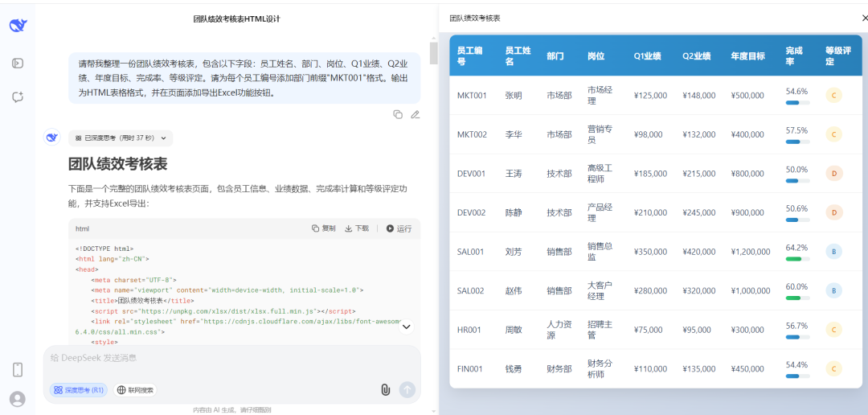Click the ¥900,000 annual target cell
The image size is (868, 415).
[x=748, y=212]
